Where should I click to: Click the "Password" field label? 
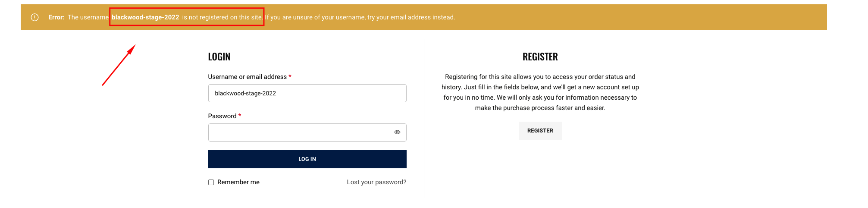[x=222, y=116]
